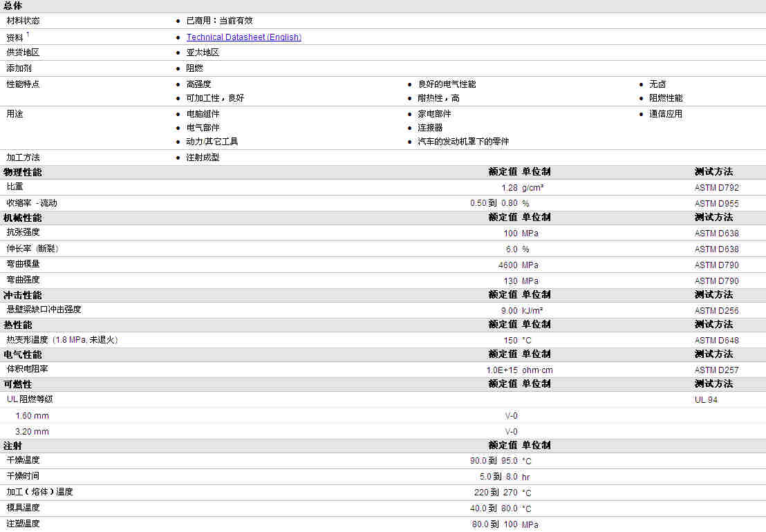Select the 家电部件 usage entry
The width and height of the screenshot is (766, 532).
coord(434,114)
